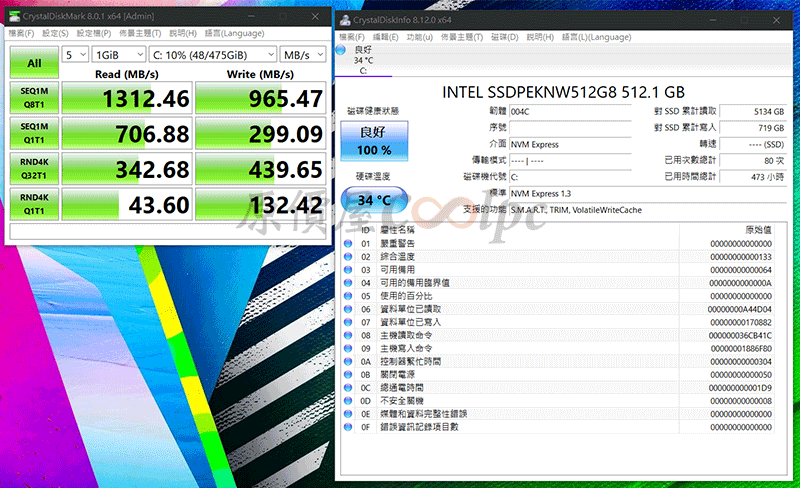Start the SEQ1M Q8T1 test

tap(34, 98)
